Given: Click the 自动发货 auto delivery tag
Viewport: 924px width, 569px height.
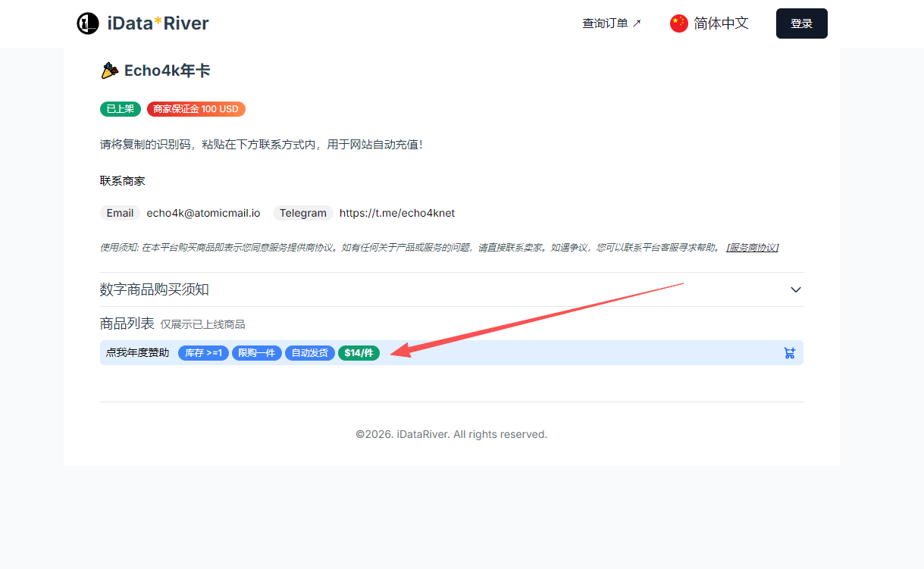Looking at the screenshot, I should point(310,353).
